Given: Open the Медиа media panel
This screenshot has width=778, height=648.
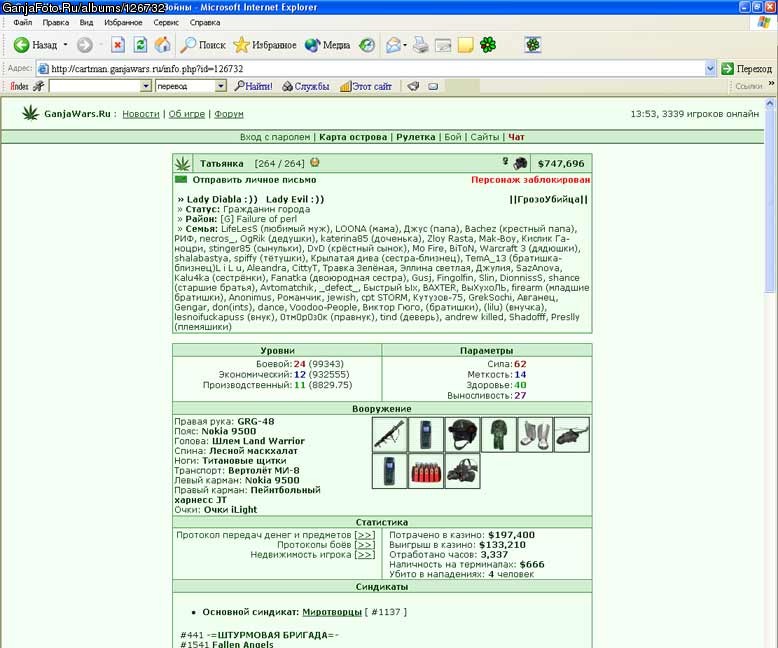Looking at the screenshot, I should [327, 45].
